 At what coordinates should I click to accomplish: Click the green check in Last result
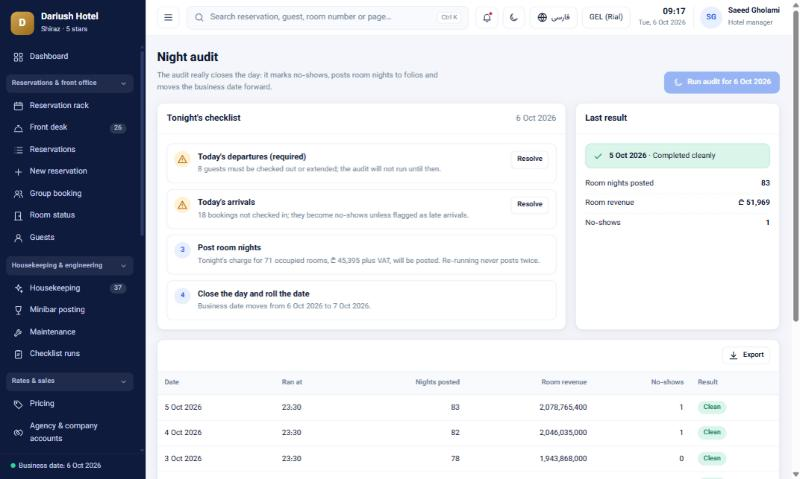[598, 156]
